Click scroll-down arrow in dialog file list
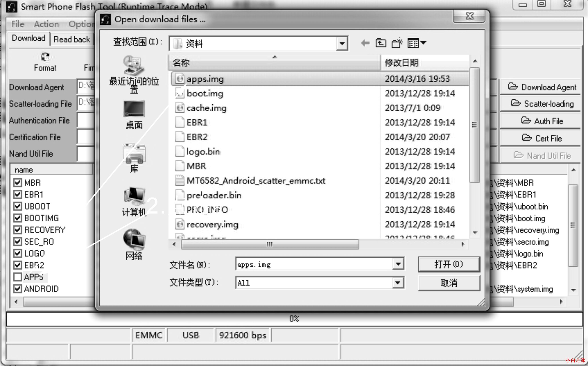The image size is (588, 366). [x=475, y=233]
